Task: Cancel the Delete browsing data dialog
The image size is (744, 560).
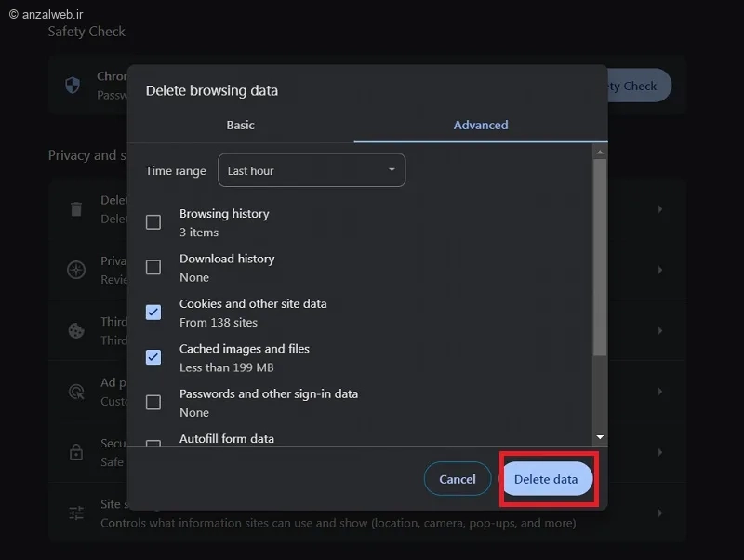Action: 458,479
